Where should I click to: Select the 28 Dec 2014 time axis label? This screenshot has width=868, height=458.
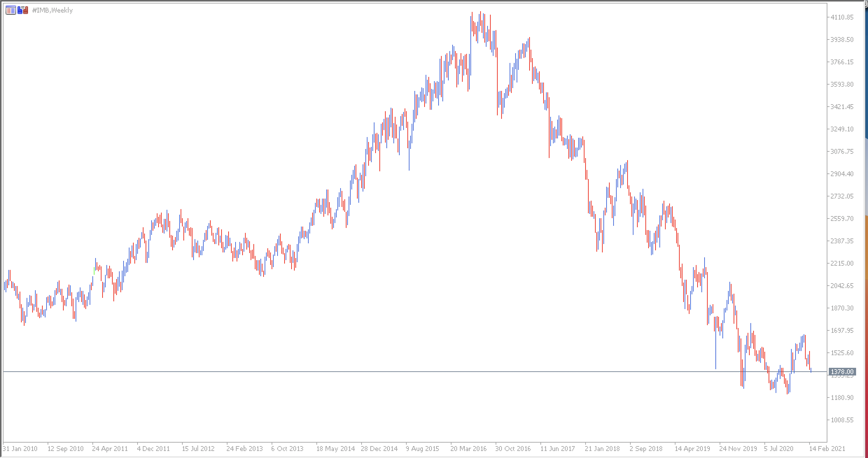[x=379, y=449]
